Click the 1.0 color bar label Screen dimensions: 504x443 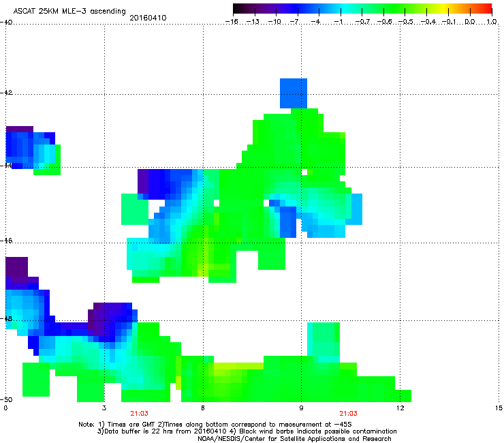[x=492, y=22]
